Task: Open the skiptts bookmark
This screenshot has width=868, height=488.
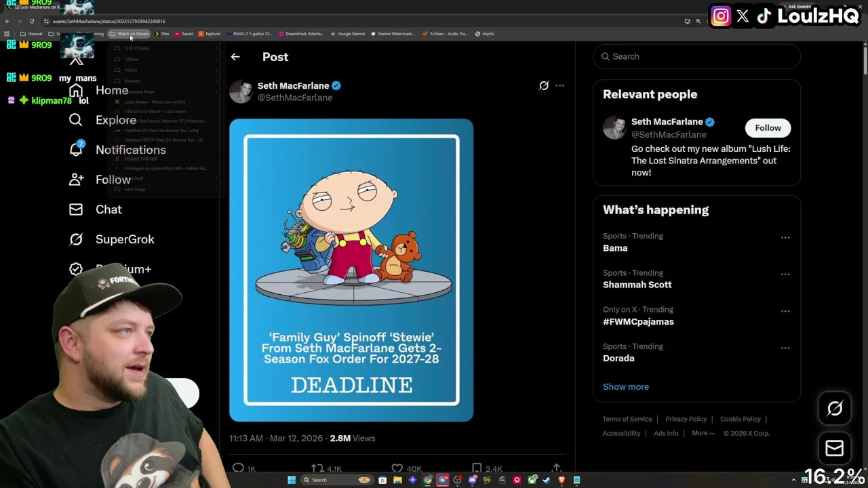Action: pos(485,34)
